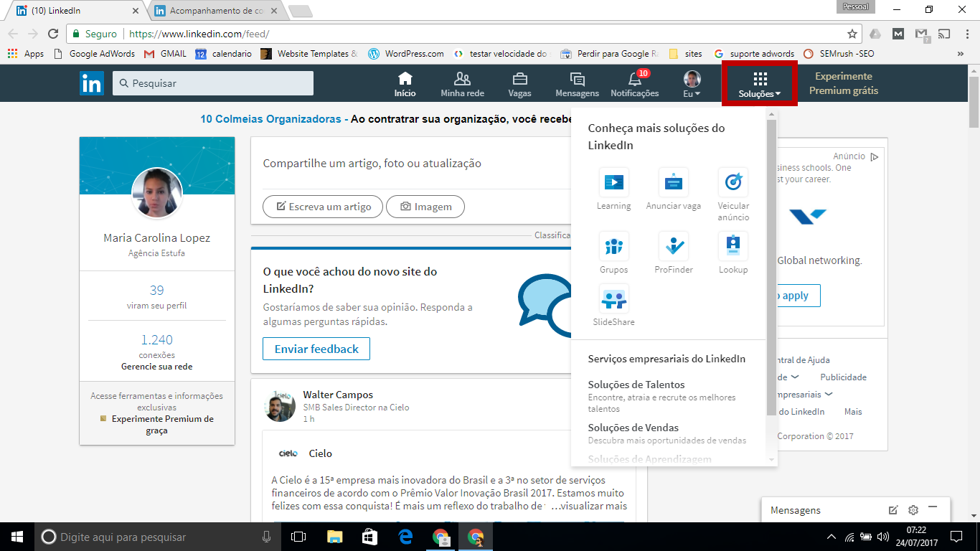
Task: Bookmark this page star icon
Action: click(x=852, y=34)
